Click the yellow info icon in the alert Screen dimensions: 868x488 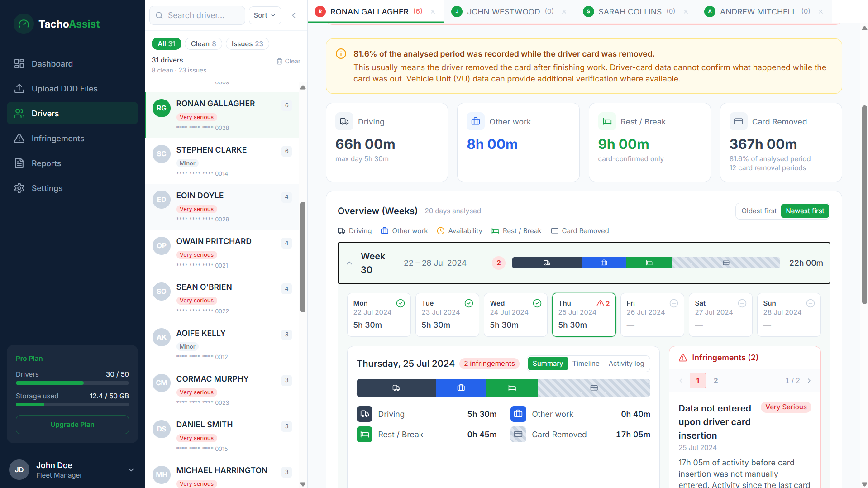click(341, 54)
